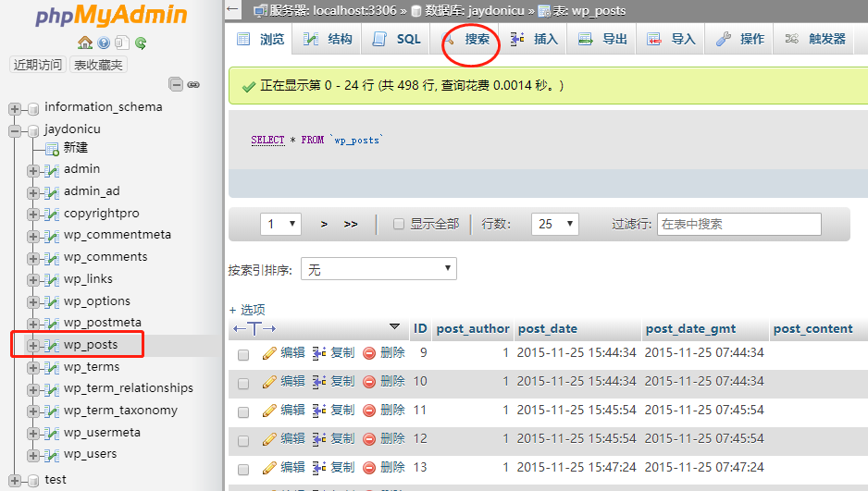Click the table icon next to wp_users

click(52, 456)
